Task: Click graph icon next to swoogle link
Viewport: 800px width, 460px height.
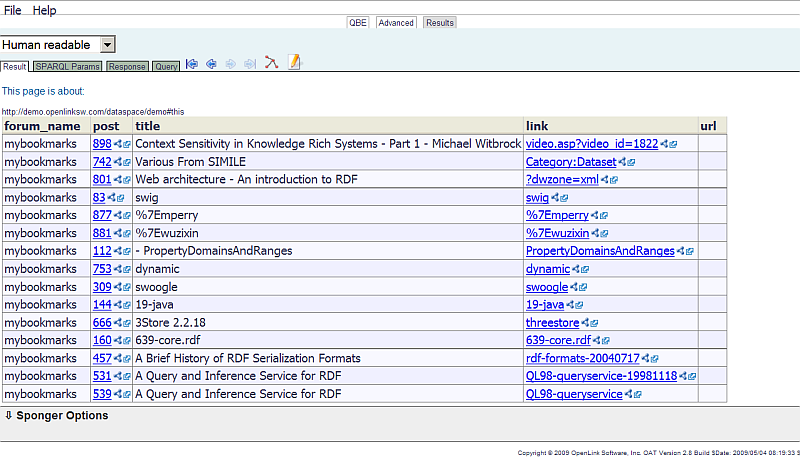Action: 574,288
